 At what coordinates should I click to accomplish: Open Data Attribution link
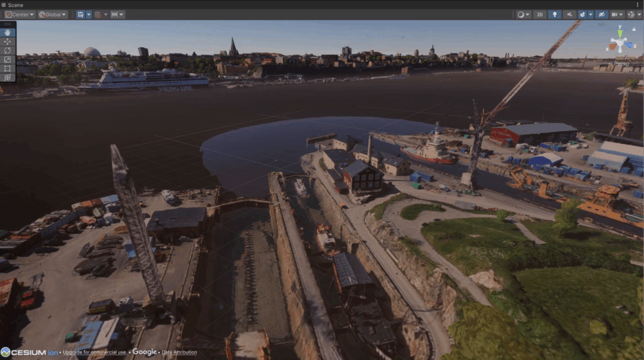(179, 352)
